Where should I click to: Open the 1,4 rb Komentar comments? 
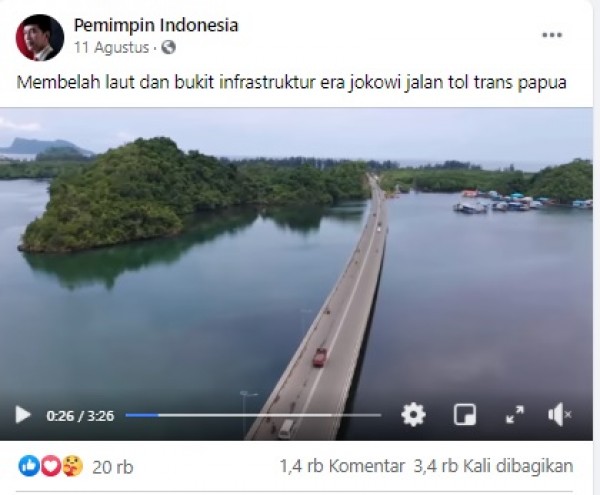(x=342, y=466)
